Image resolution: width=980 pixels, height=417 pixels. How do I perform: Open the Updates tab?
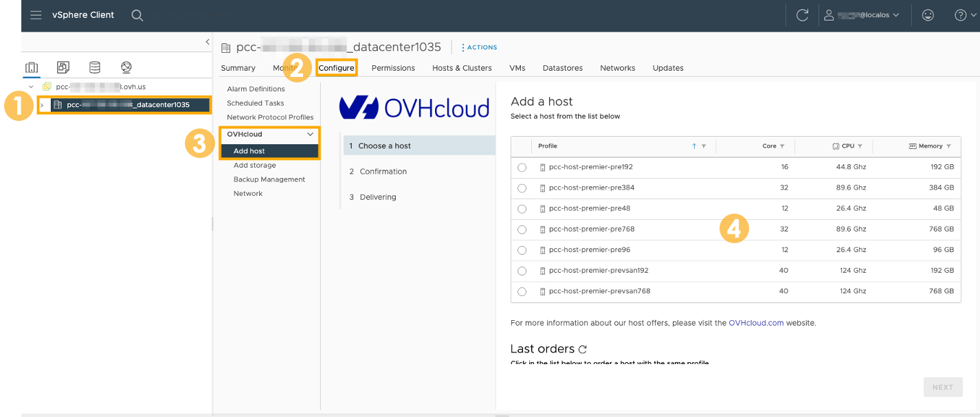click(668, 68)
